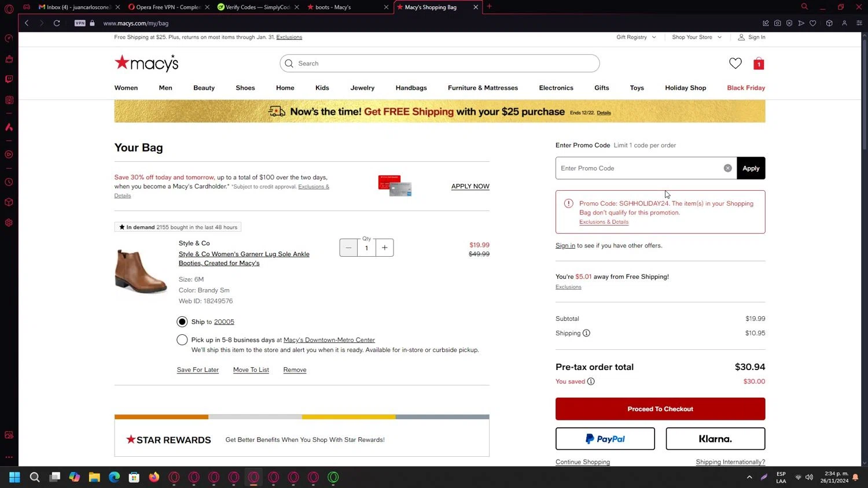Open the GX Cleaner broom icon
This screenshot has width=868, height=488.
pyautogui.click(x=9, y=59)
